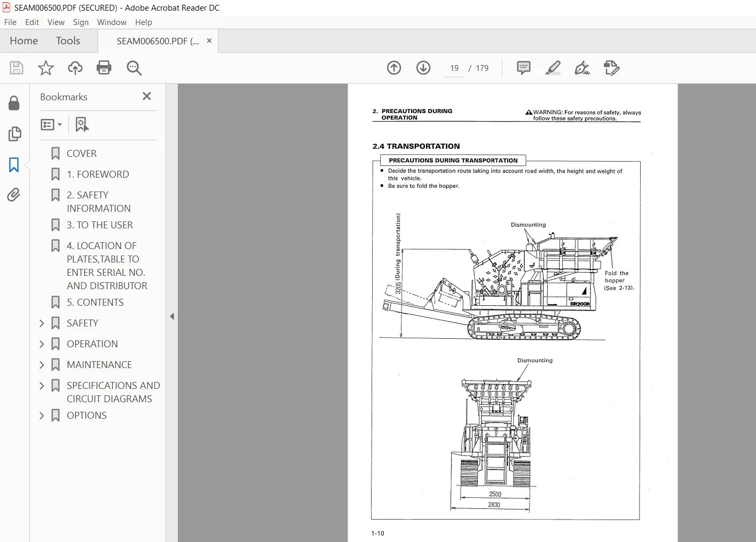Click the upload to cloud icon
This screenshot has height=542, width=756.
75,68
